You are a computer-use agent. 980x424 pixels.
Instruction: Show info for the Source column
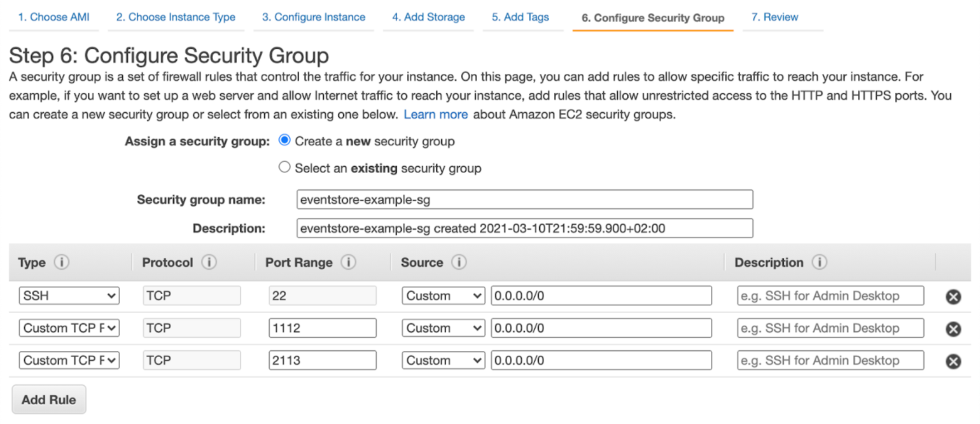[x=459, y=262]
